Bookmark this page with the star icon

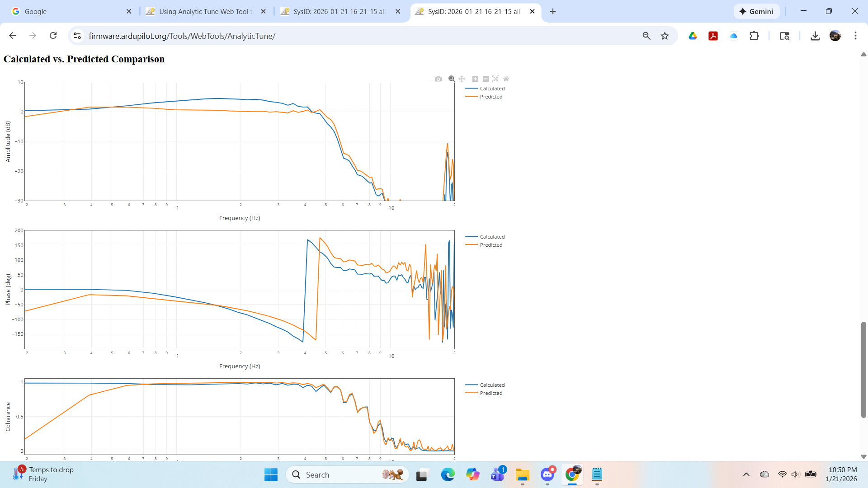(665, 36)
